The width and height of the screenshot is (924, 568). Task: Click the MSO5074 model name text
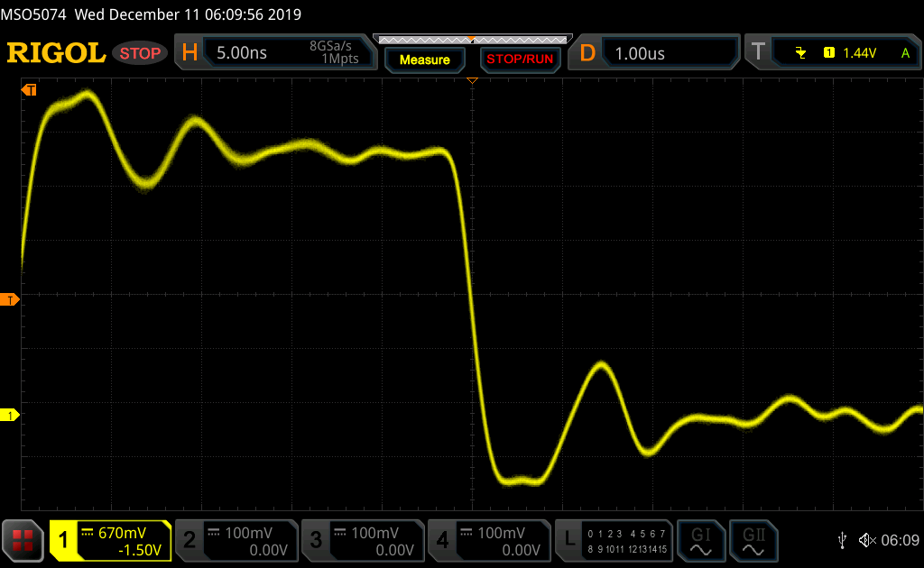click(x=33, y=14)
